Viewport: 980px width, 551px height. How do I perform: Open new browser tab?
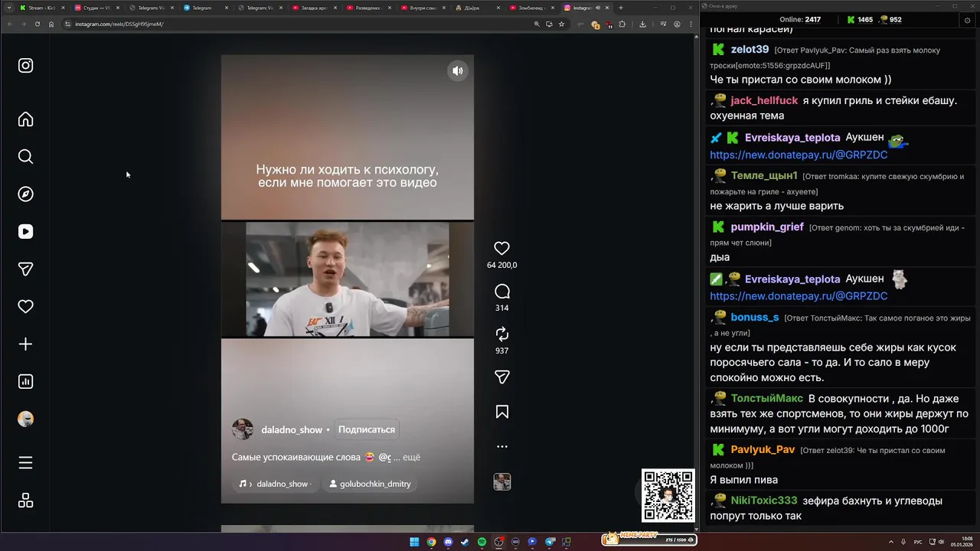620,8
